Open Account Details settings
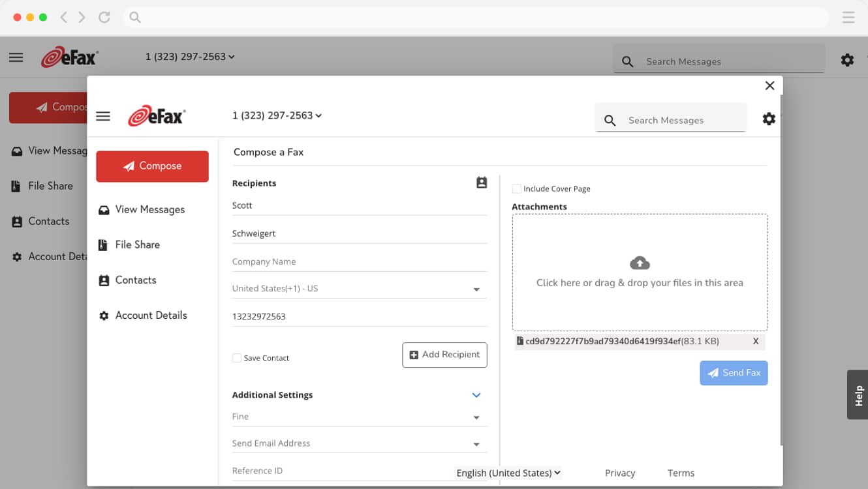The width and height of the screenshot is (868, 489). (103, 315)
